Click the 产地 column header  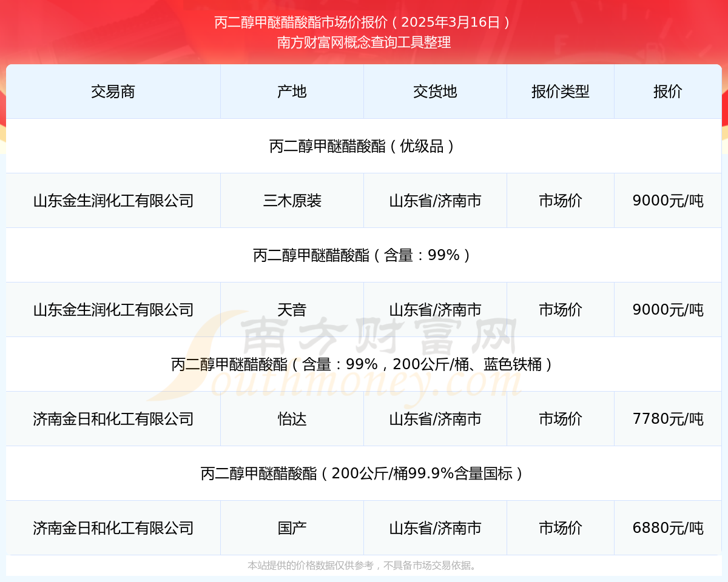point(292,92)
